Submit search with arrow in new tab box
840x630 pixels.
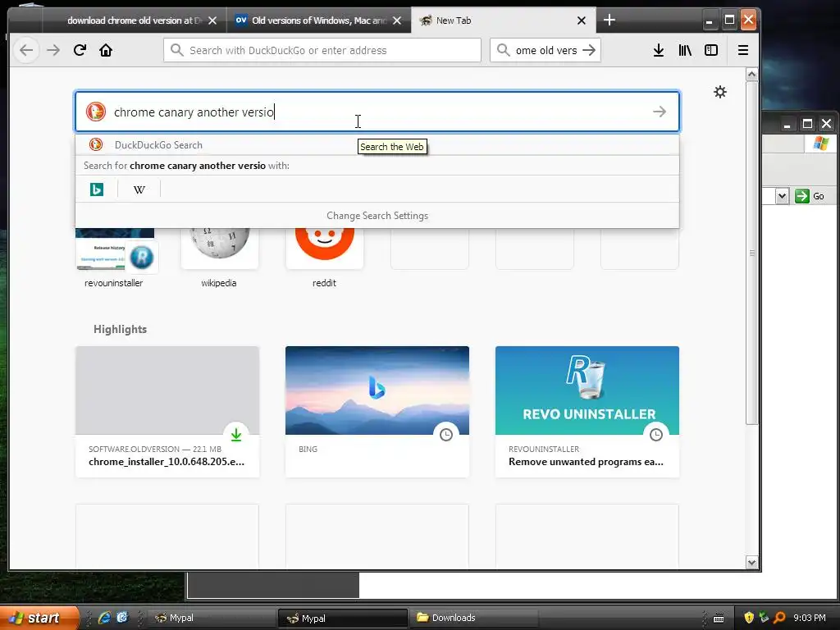(660, 112)
